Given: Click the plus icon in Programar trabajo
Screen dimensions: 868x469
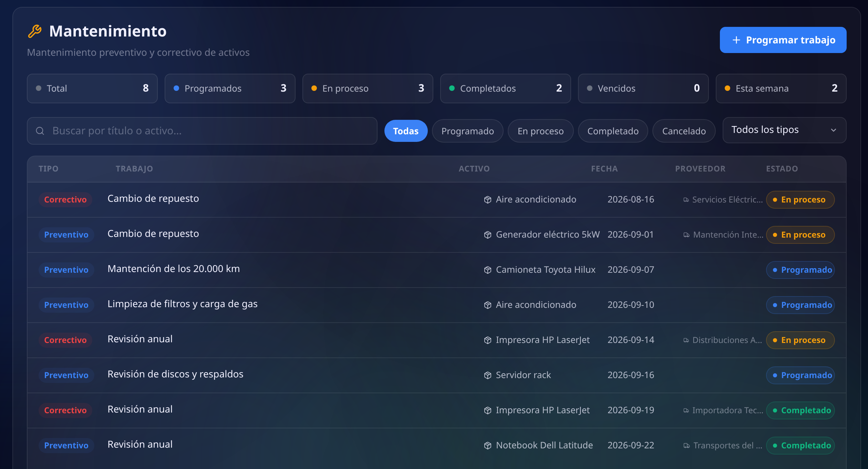Looking at the screenshot, I should pos(736,40).
